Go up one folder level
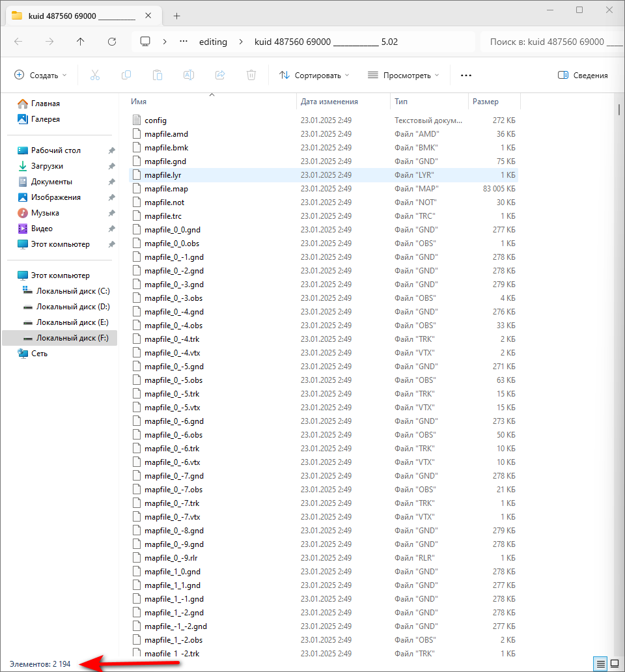This screenshot has height=672, width=625. coord(81,42)
